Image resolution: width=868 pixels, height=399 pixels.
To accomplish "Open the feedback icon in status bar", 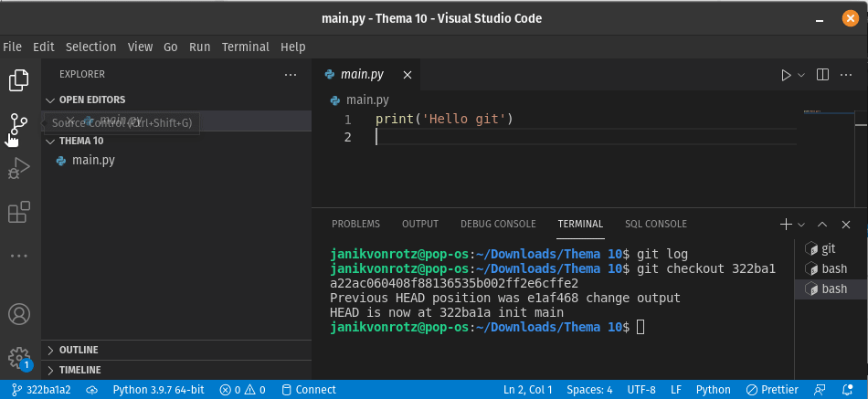I will [820, 390].
